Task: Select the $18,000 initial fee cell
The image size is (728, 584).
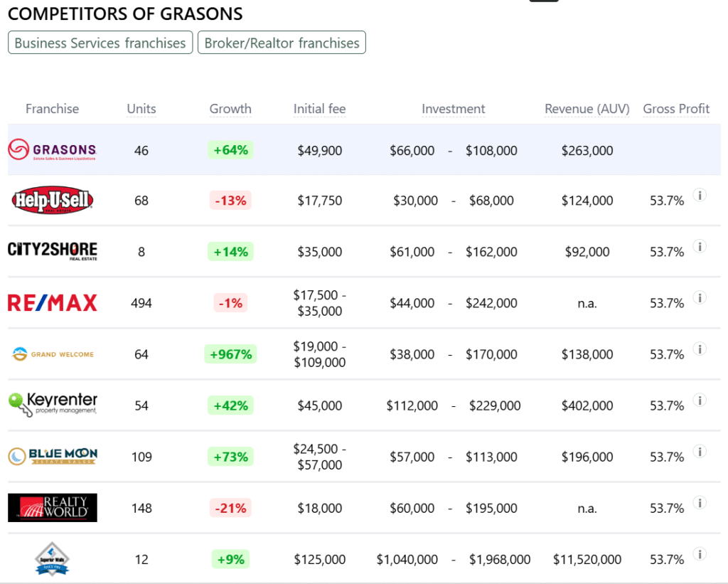Action: [319, 509]
